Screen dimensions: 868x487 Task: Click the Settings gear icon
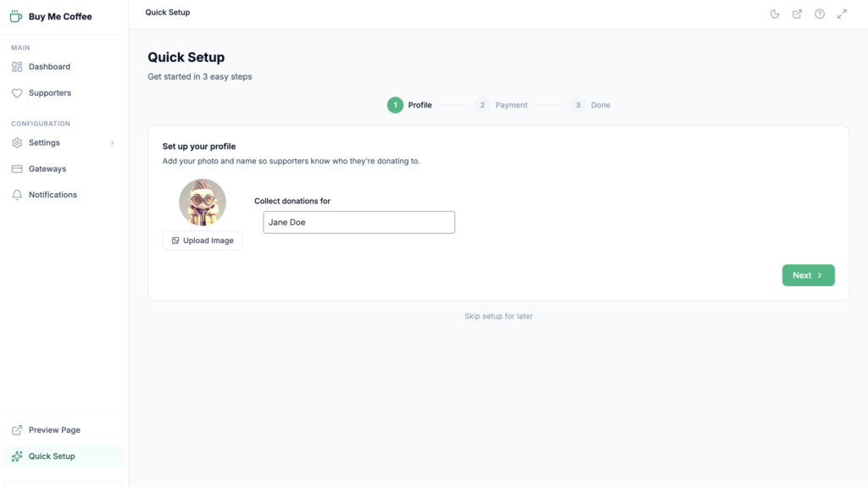17,143
